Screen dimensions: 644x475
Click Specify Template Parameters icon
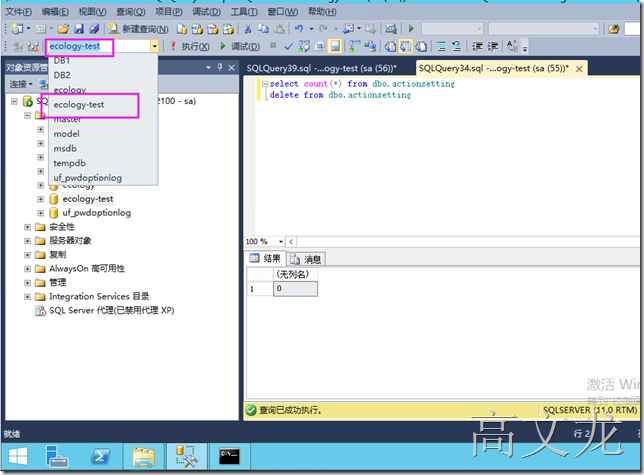(513, 46)
